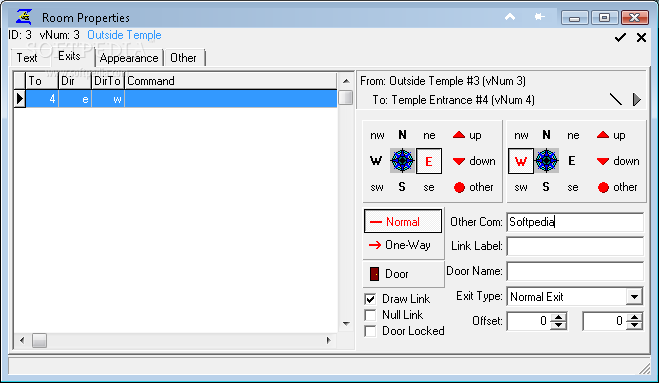Click the exits list scroll up arrow
659x383 pixels.
tap(346, 81)
